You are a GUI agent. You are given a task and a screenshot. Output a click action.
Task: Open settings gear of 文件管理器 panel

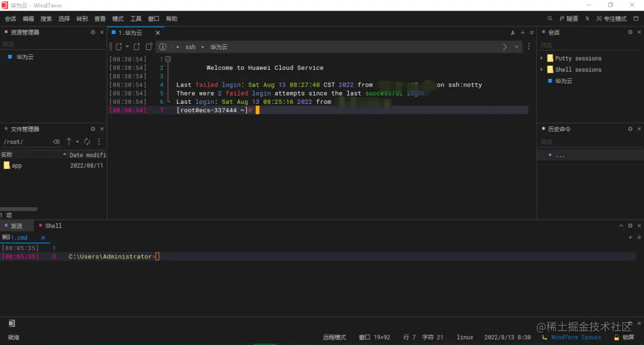(x=93, y=129)
